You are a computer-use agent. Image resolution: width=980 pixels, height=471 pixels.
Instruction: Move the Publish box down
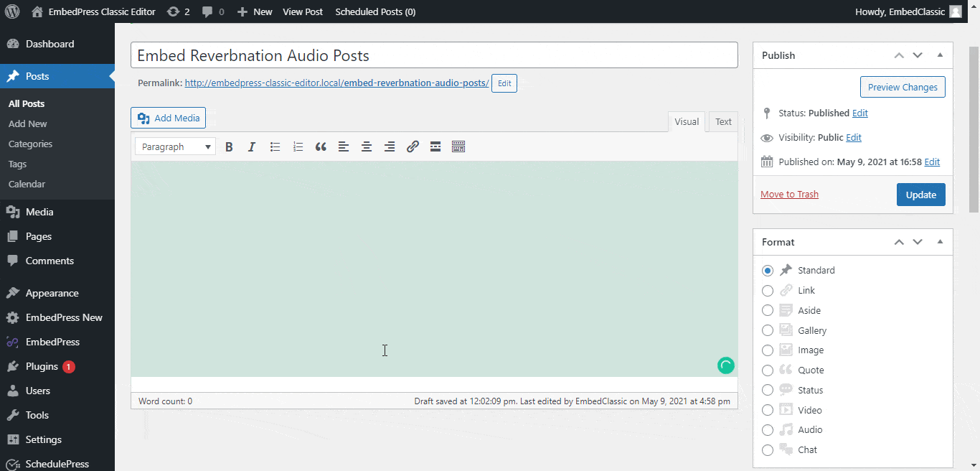918,55
